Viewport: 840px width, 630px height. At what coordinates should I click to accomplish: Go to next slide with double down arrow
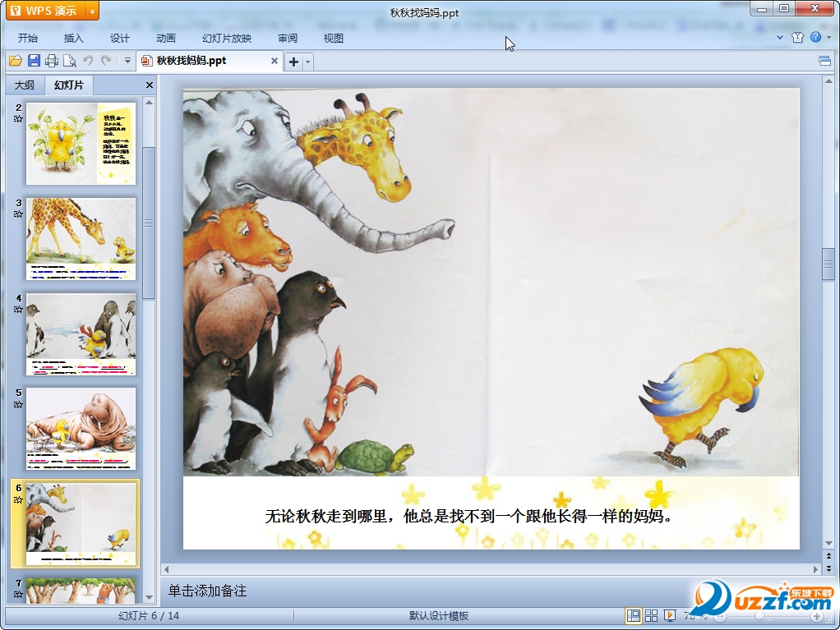828,568
